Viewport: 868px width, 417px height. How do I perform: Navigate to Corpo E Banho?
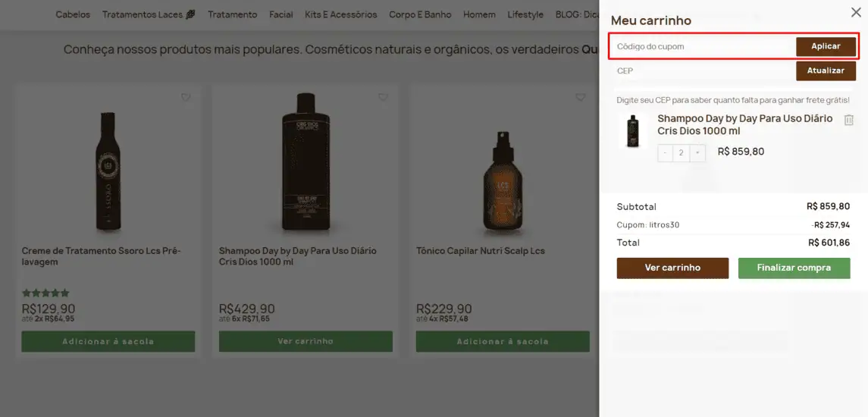[420, 15]
